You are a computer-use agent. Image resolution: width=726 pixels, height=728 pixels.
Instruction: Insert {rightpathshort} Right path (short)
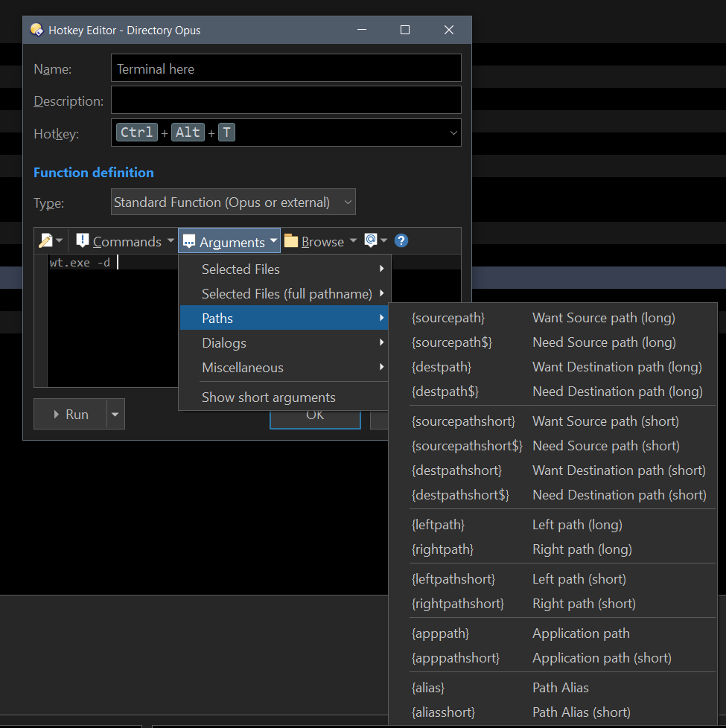click(x=553, y=604)
